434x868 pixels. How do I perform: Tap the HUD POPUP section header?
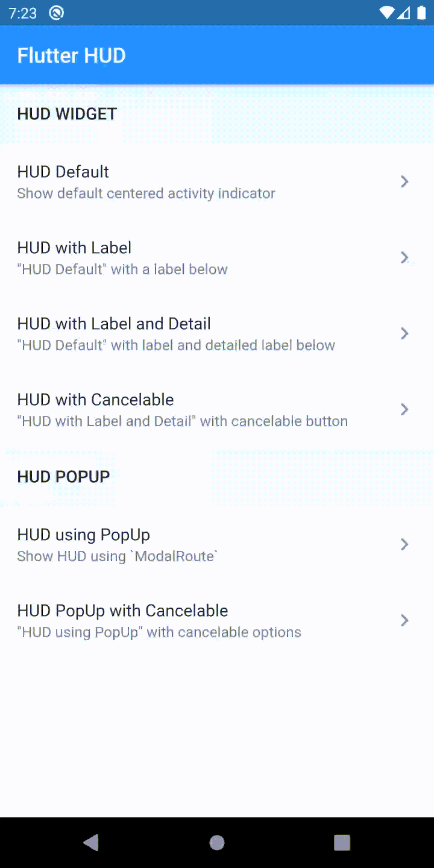63,476
